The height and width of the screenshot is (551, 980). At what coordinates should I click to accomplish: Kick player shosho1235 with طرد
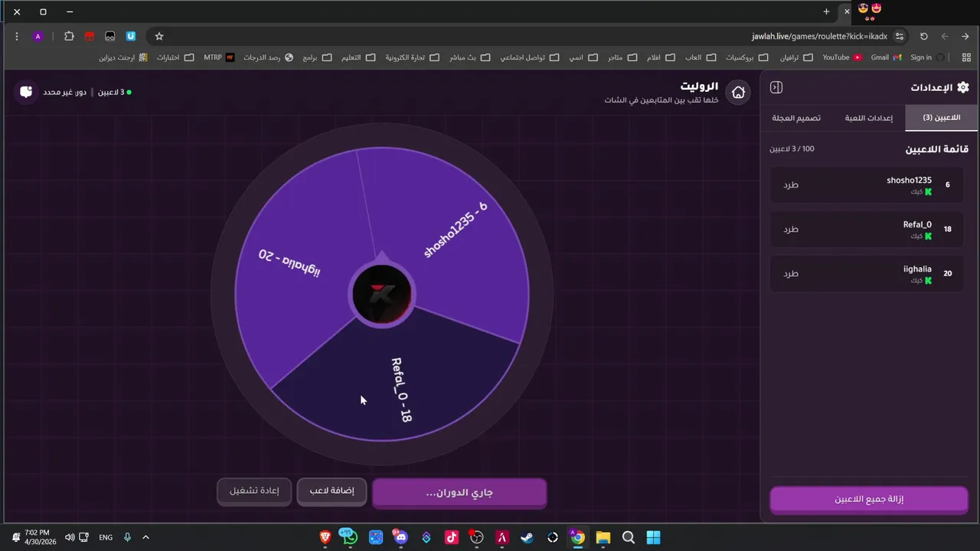[791, 184]
